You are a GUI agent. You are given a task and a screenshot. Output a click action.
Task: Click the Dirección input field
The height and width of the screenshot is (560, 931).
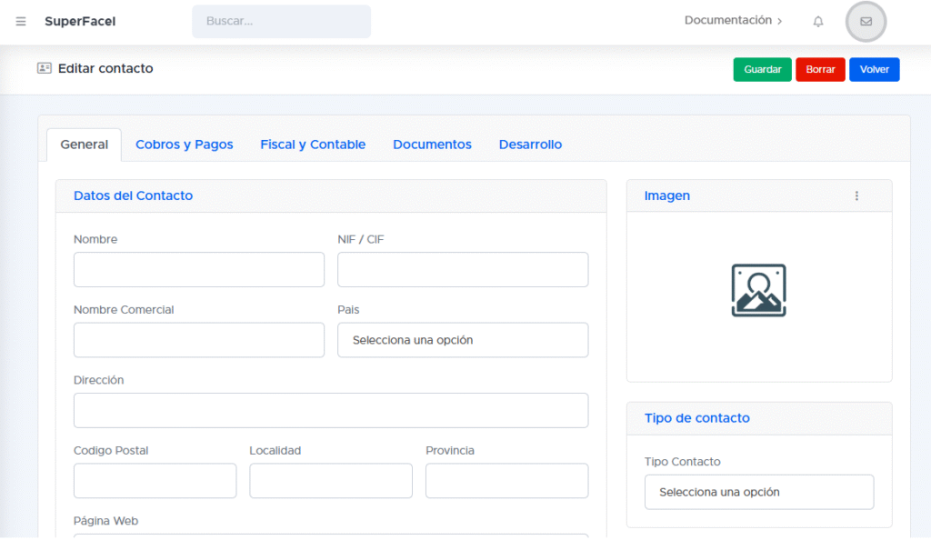[331, 410]
